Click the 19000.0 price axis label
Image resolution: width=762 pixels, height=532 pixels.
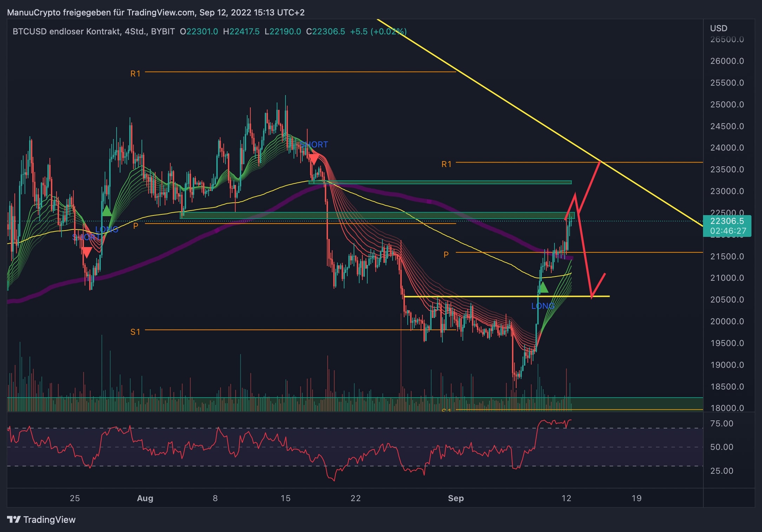coord(727,365)
